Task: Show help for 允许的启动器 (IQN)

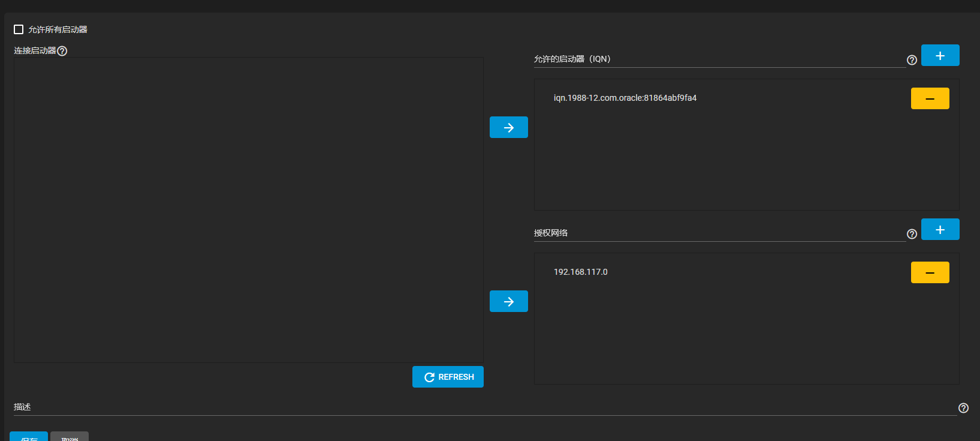Action: 912,60
